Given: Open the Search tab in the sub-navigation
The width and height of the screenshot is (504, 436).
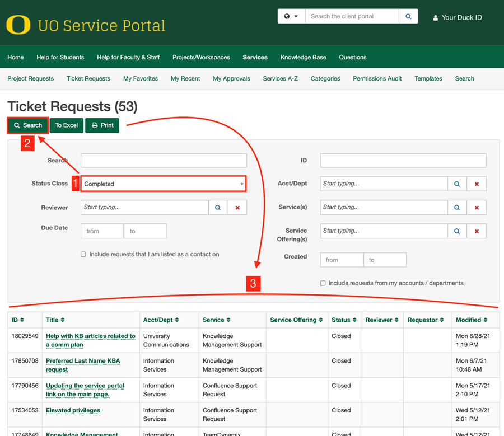Looking at the screenshot, I should (x=464, y=79).
